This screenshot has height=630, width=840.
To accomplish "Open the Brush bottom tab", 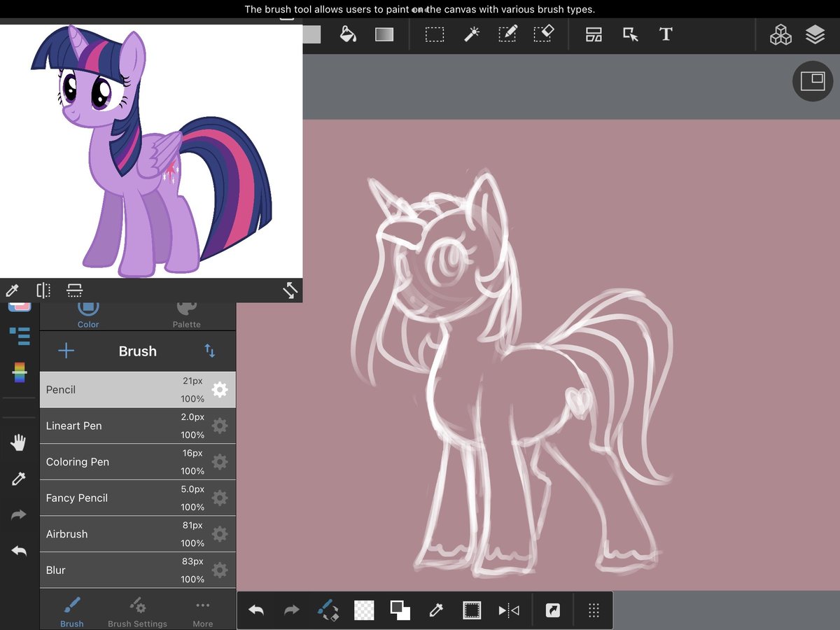I will [x=72, y=611].
